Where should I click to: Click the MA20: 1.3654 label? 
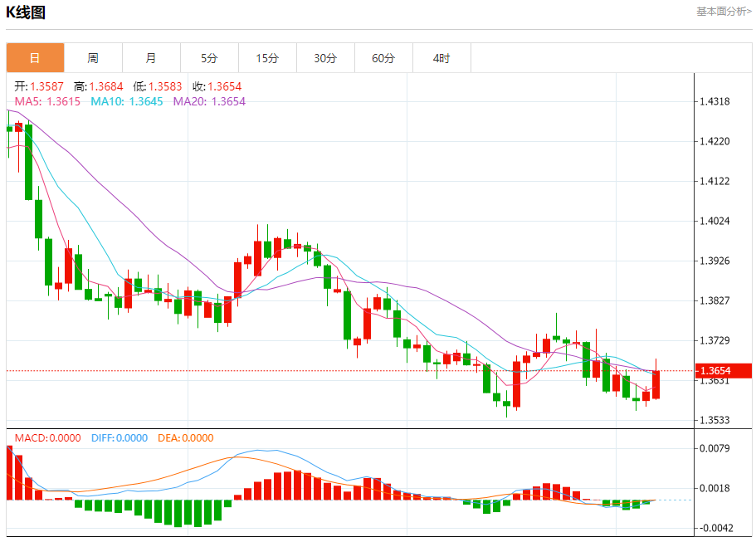[x=209, y=101]
